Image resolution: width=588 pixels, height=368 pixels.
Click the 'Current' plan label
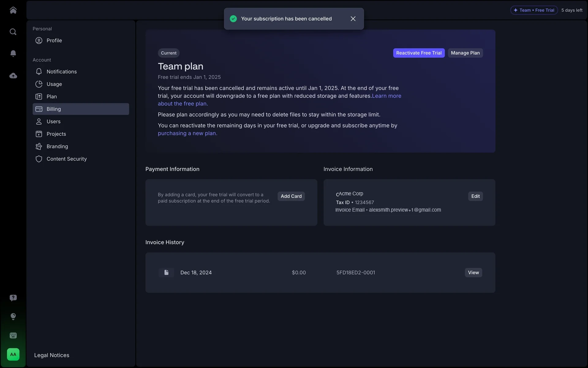tap(169, 53)
